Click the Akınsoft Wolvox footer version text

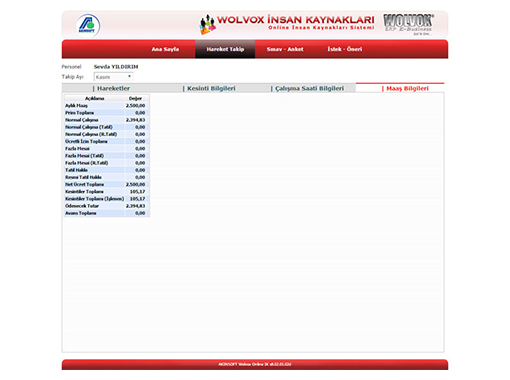tap(255, 364)
